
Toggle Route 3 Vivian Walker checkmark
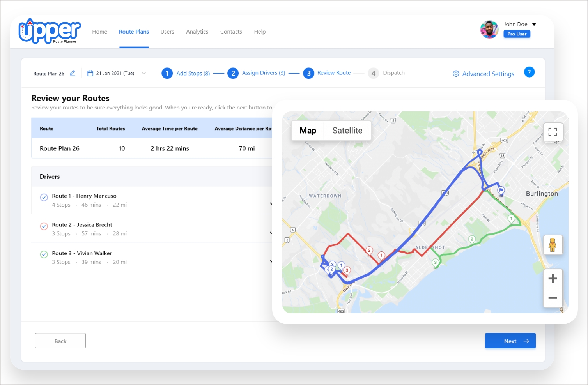44,254
